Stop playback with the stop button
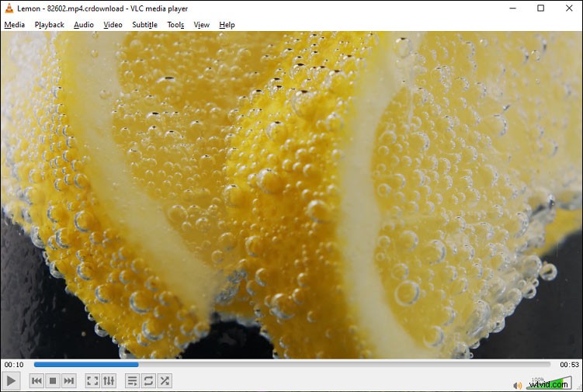583x392 pixels. pos(53,381)
